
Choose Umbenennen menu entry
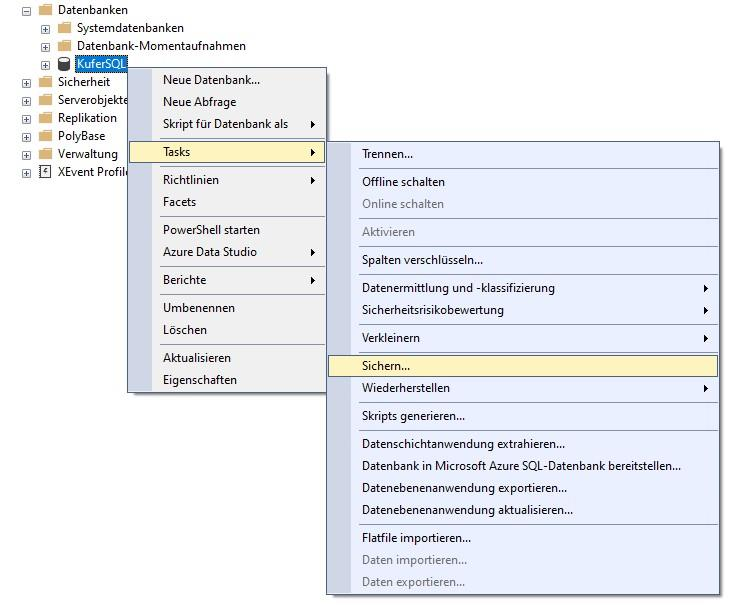click(x=227, y=308)
